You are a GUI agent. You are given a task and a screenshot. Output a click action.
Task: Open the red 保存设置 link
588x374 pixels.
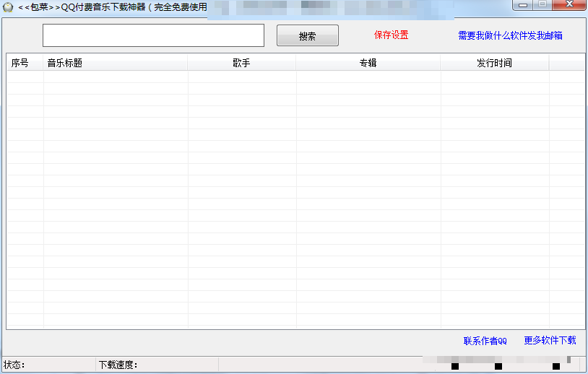(x=391, y=35)
